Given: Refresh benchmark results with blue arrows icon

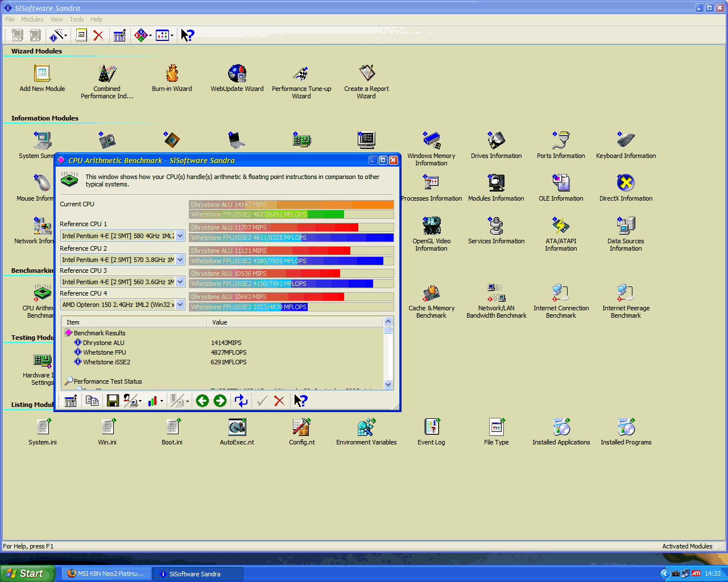Looking at the screenshot, I should 241,401.
